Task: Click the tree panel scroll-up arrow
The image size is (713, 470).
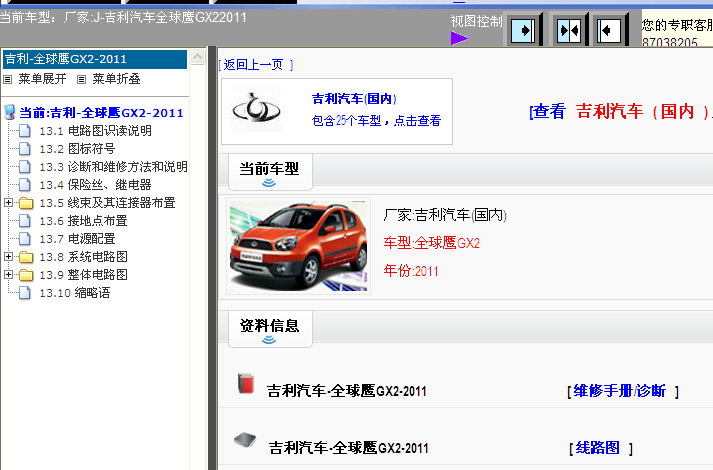Action: (x=198, y=57)
